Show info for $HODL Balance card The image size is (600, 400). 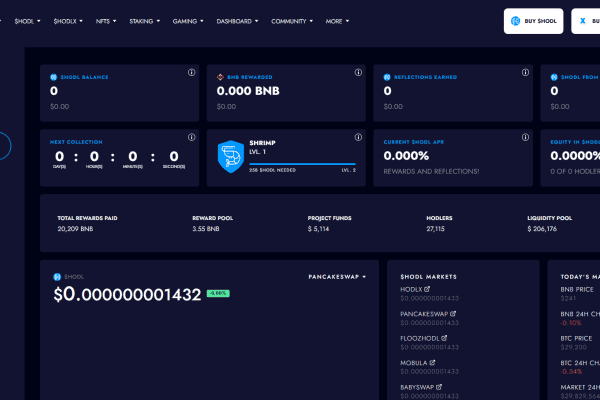click(x=191, y=72)
